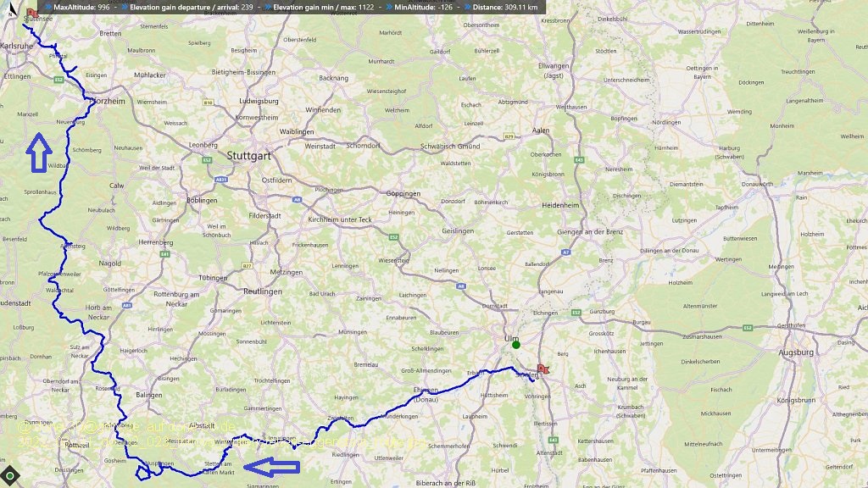Click the Augsburg city label
Viewport: 868px width, 488px height.
click(796, 352)
